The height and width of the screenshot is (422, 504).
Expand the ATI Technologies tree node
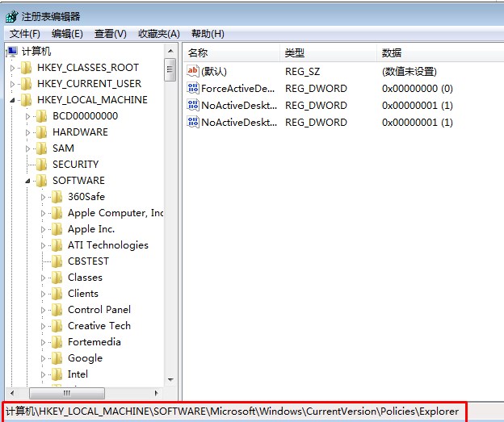click(43, 245)
